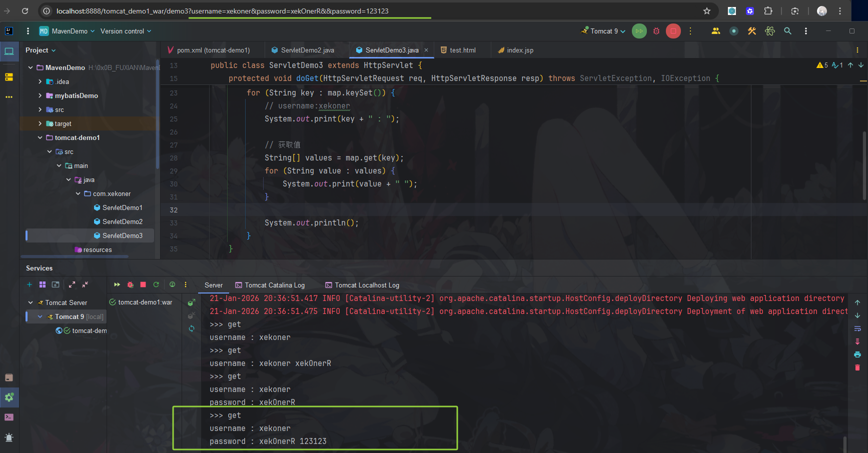Open the Terminal tool window icon

pyautogui.click(x=9, y=416)
